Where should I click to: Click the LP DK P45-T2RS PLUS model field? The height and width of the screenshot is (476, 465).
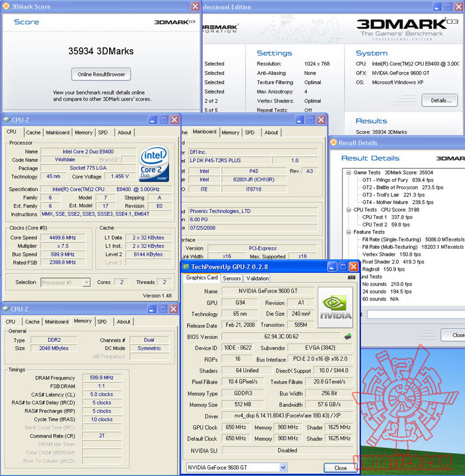click(230, 160)
